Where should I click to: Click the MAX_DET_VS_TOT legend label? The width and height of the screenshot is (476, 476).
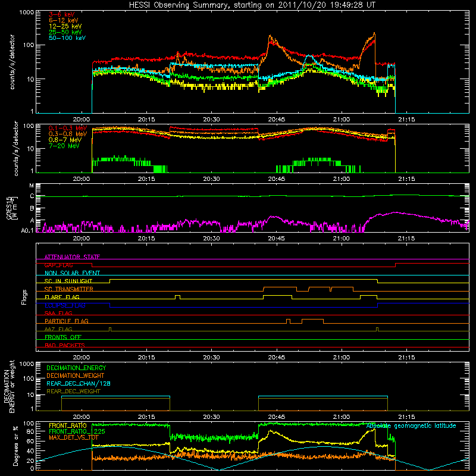[73, 438]
